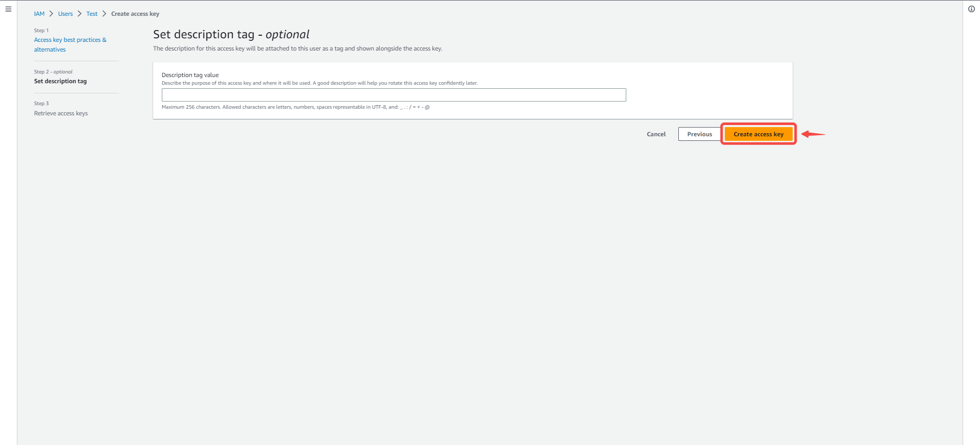Go back with Previous button
The image size is (980, 445).
(699, 134)
